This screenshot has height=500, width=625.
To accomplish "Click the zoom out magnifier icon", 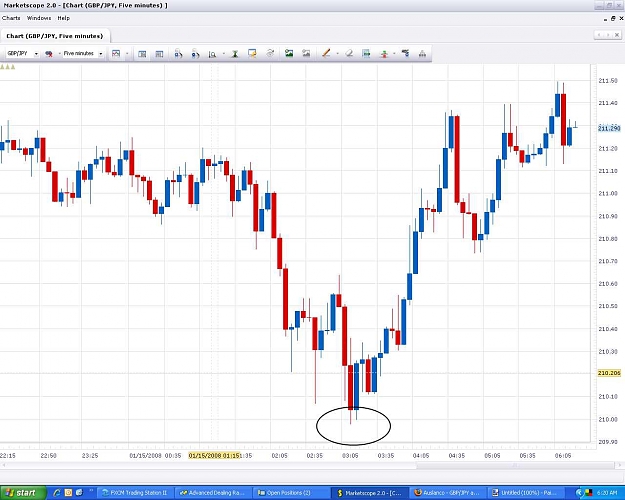I will click(x=195, y=54).
